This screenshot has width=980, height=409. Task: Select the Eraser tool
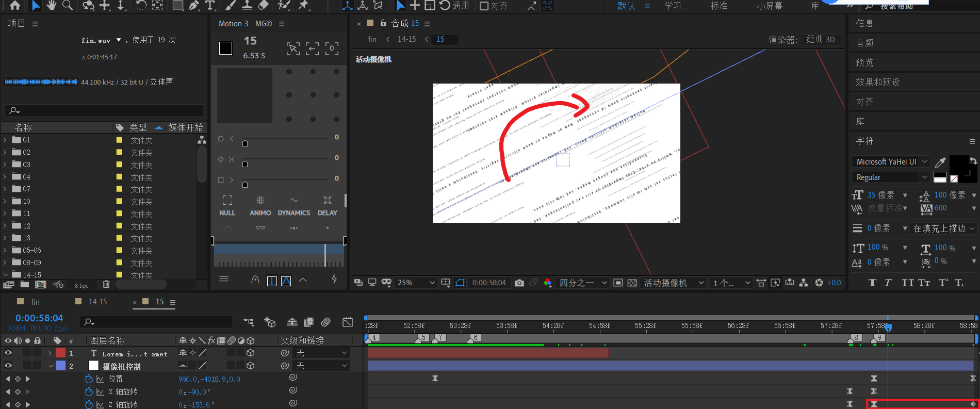pyautogui.click(x=263, y=5)
